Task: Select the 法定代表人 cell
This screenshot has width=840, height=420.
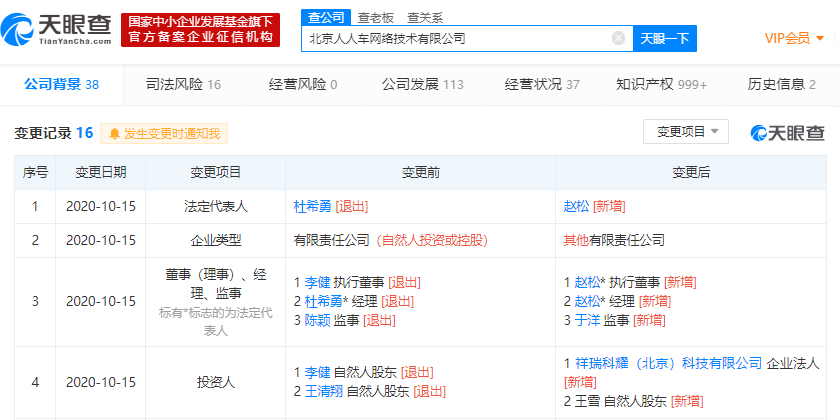Action: point(215,206)
